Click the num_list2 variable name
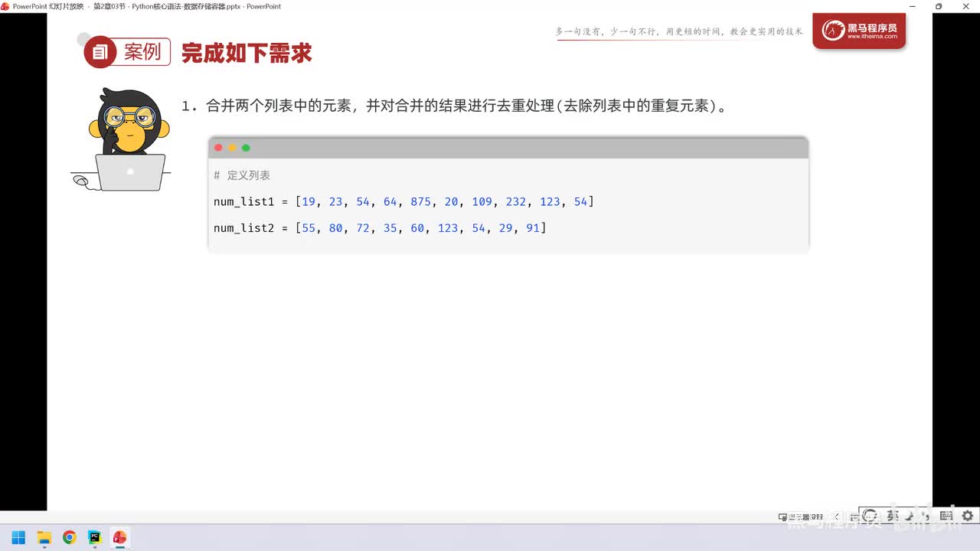The height and width of the screenshot is (551, 980). (x=243, y=228)
